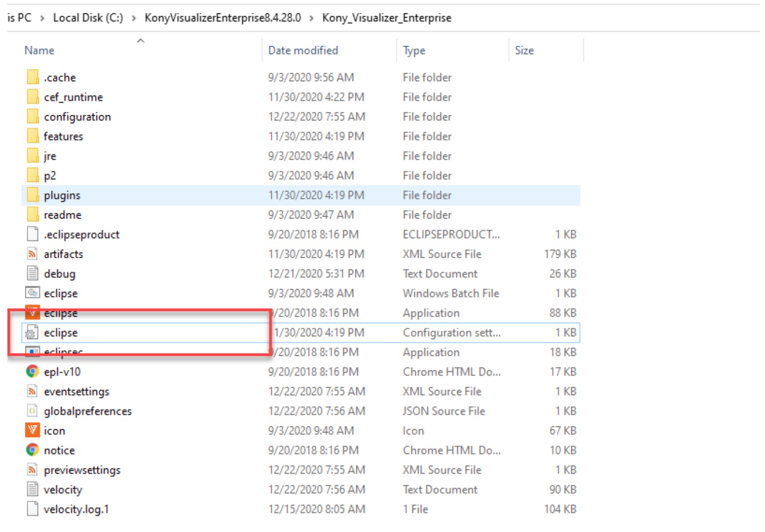Click the debug text document icon
The width and height of the screenshot is (765, 532).
32,273
